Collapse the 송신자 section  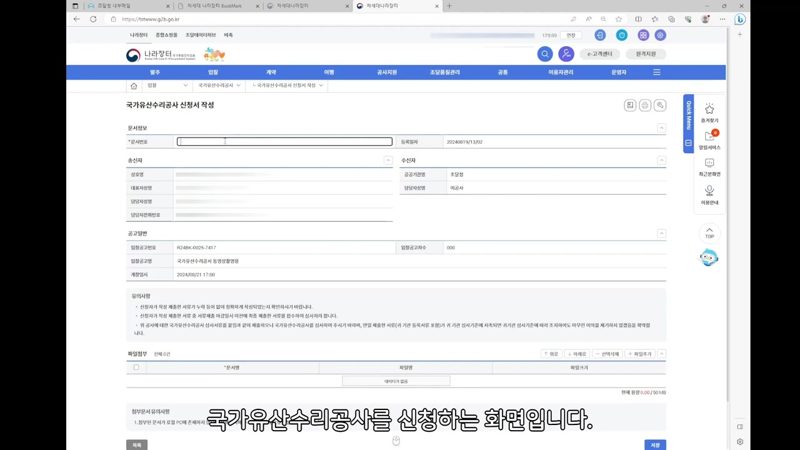coord(388,161)
